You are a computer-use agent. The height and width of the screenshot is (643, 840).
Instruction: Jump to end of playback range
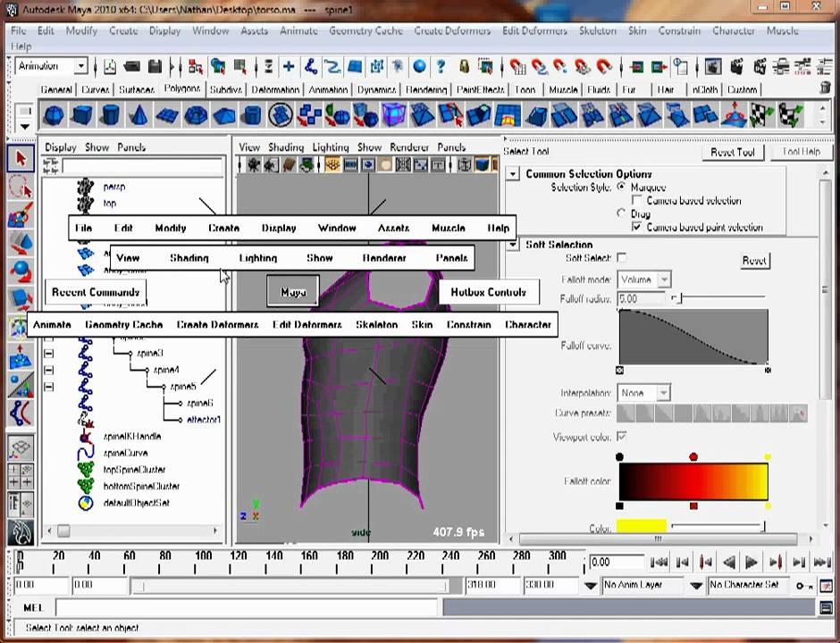click(822, 562)
